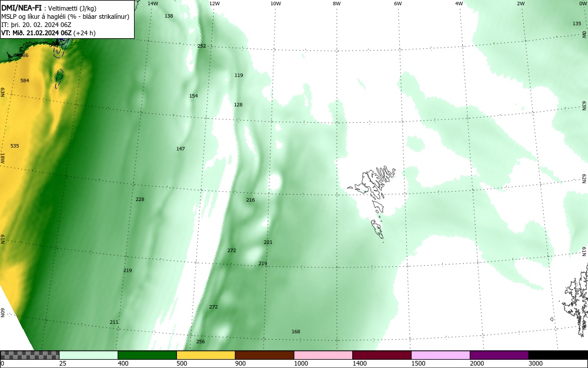Click the checkered gray 0–25 legend swatch
The width and height of the screenshot is (588, 368).
tap(29, 355)
